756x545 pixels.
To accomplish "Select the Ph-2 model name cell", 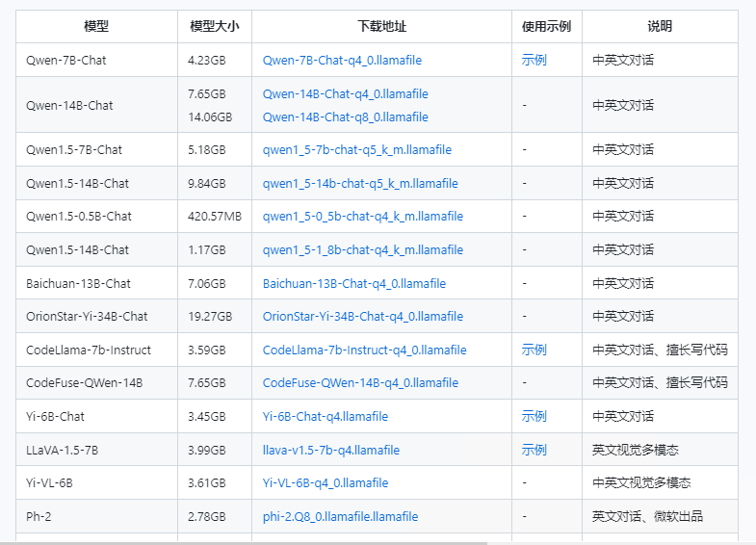I will click(x=96, y=517).
